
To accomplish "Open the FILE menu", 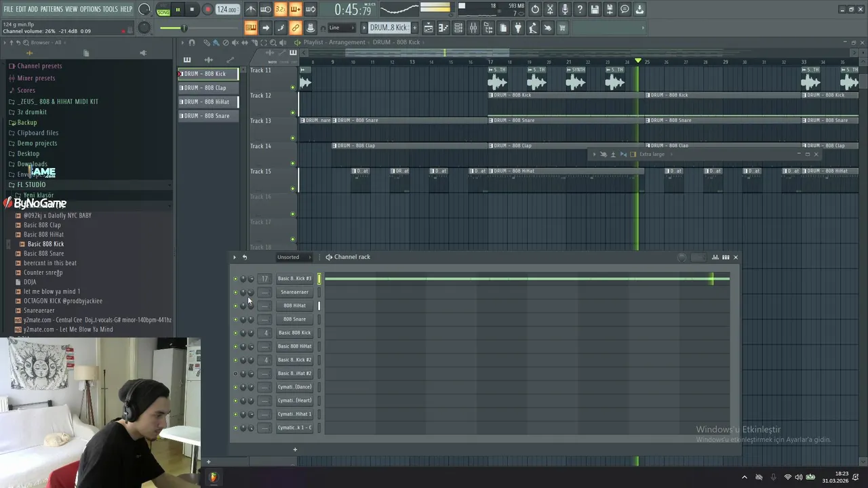I will (x=9, y=9).
